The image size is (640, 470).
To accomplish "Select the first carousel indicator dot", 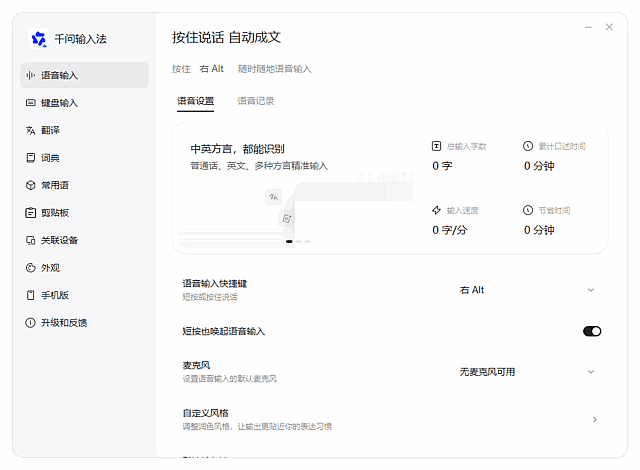I will click(289, 242).
